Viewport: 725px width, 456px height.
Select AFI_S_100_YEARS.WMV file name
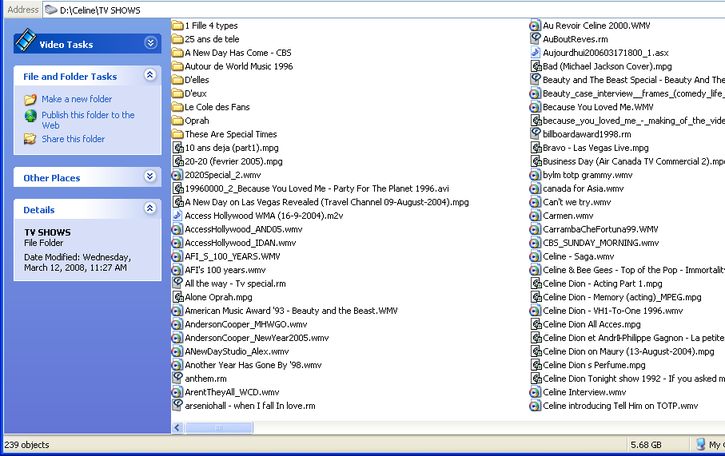pos(232,256)
